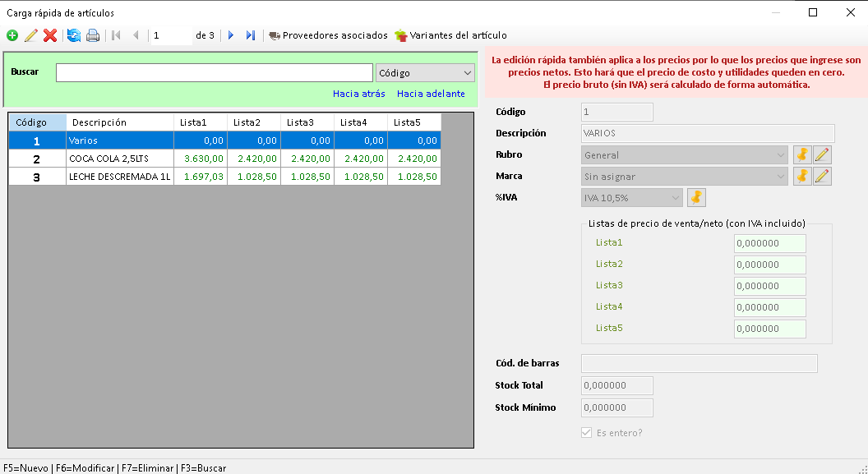Click the pencil edit icon beside Marca

tap(822, 176)
